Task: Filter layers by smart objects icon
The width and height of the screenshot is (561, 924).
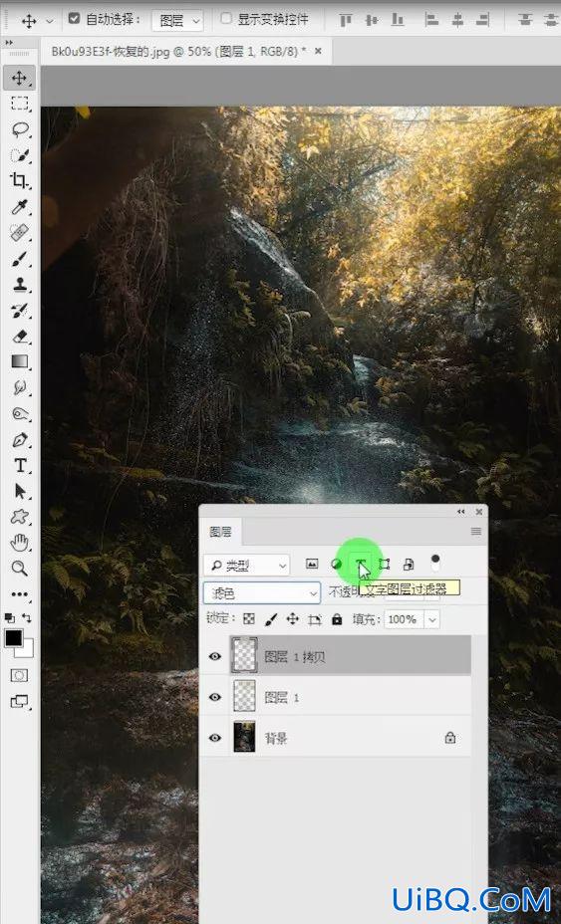Action: coord(409,564)
